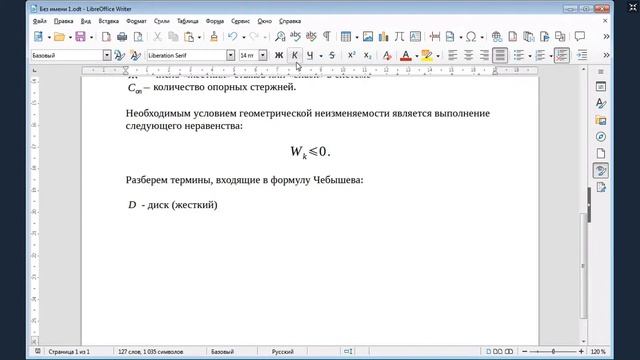Print the document via printer icon
This screenshot has height=360, width=640.
(122, 37)
